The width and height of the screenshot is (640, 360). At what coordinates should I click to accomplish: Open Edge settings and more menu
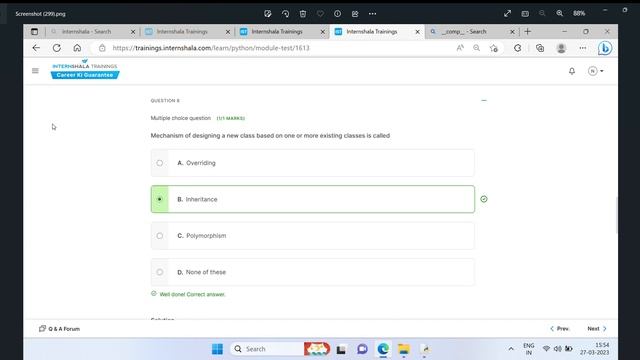coord(582,48)
